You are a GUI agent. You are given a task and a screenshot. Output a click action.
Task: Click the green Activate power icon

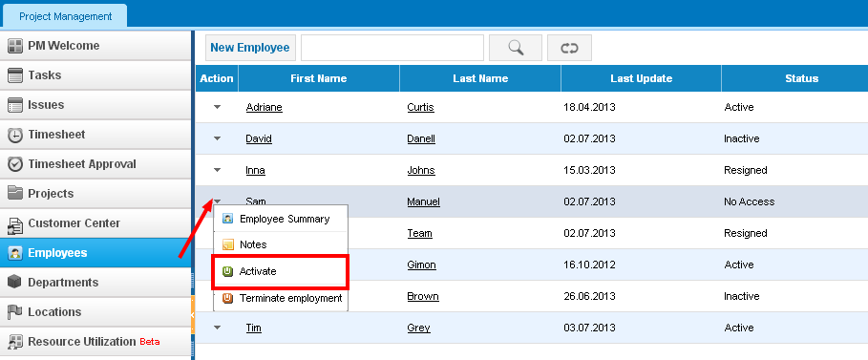point(227,271)
